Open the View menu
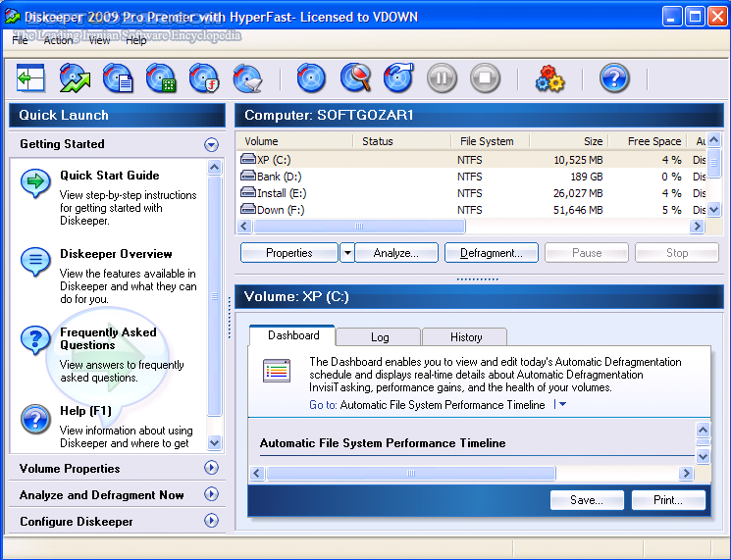731x560 pixels. click(99, 40)
